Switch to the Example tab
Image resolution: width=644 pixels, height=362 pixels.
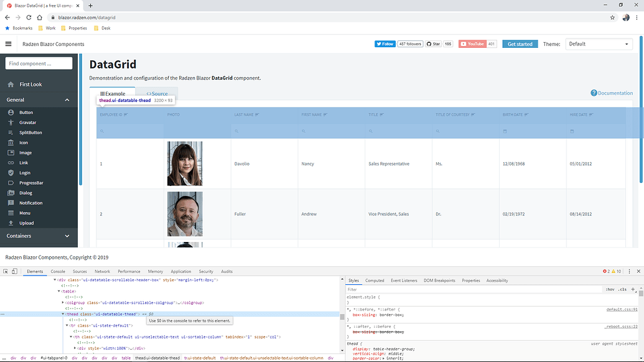(112, 93)
